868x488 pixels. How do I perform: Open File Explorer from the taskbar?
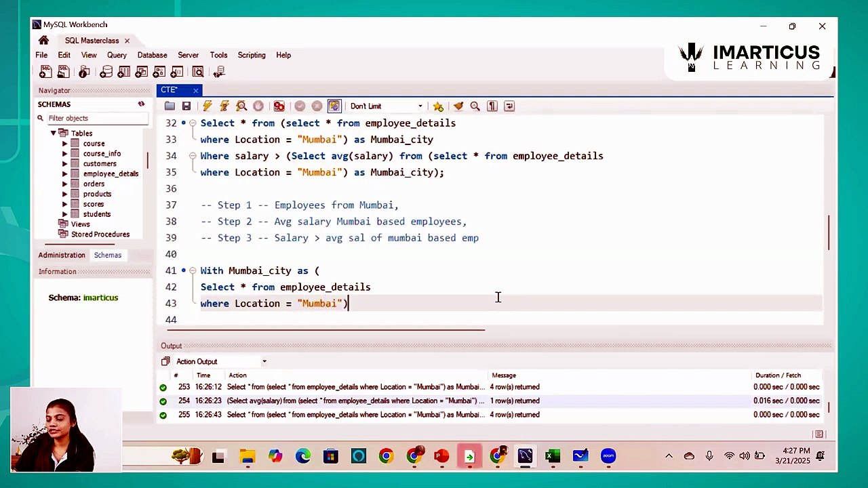tap(247, 456)
